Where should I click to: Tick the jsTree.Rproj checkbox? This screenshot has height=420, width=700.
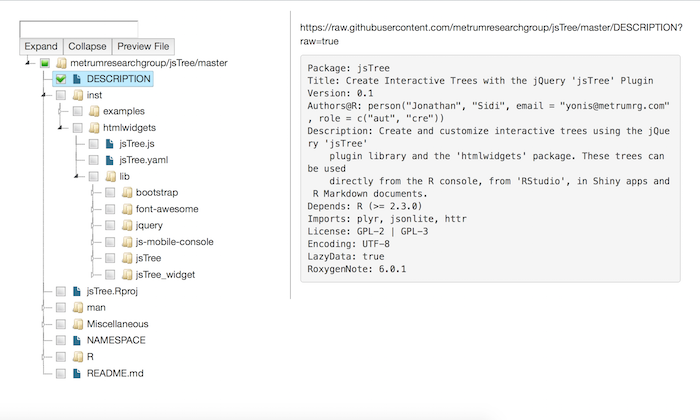(x=61, y=291)
